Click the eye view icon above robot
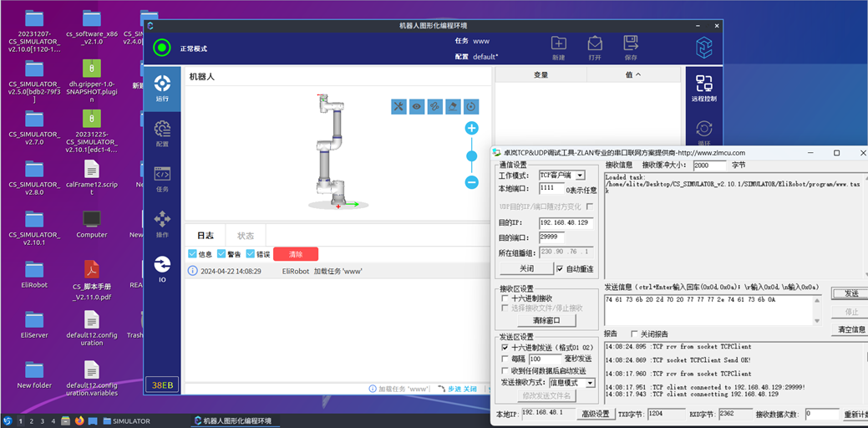Image resolution: width=868 pixels, height=428 pixels. (x=417, y=107)
